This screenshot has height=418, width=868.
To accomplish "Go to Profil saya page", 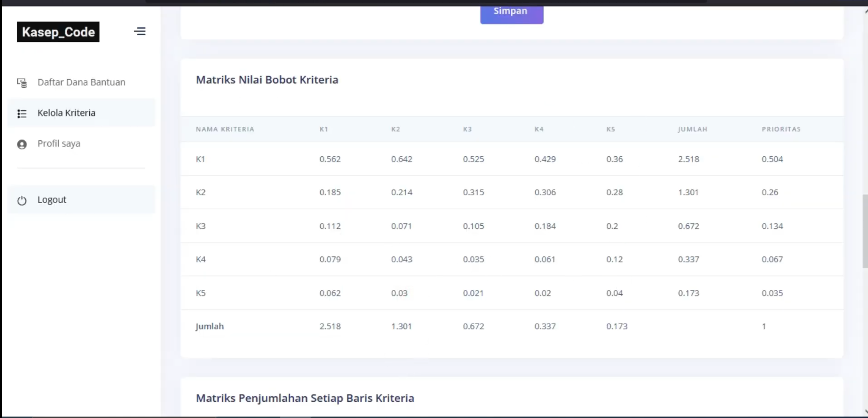I will (x=81, y=143).
